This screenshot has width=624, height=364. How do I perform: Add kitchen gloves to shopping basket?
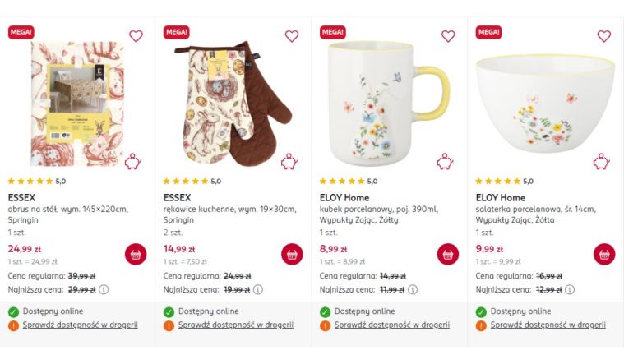tap(292, 254)
